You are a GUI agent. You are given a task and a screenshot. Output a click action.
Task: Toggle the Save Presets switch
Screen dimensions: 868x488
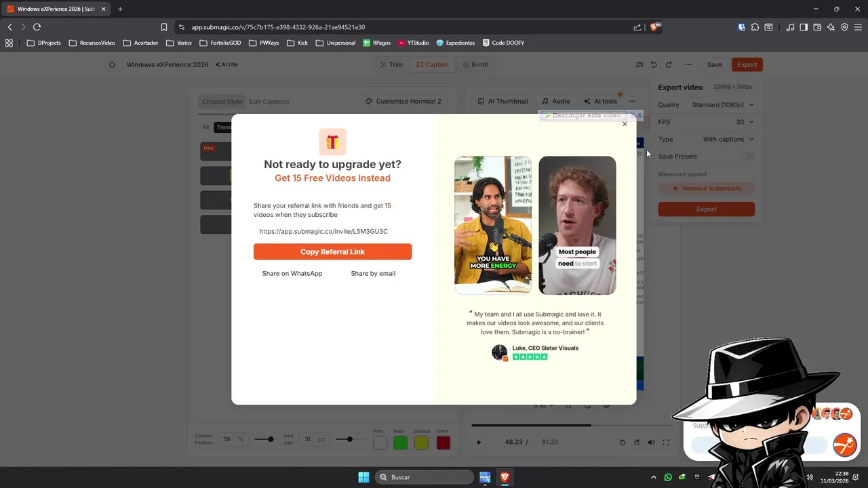click(747, 157)
